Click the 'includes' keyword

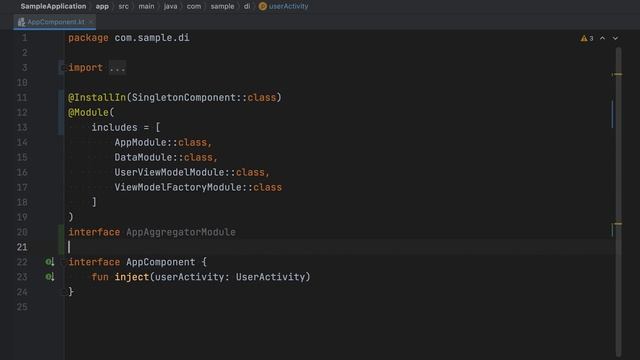pos(114,127)
